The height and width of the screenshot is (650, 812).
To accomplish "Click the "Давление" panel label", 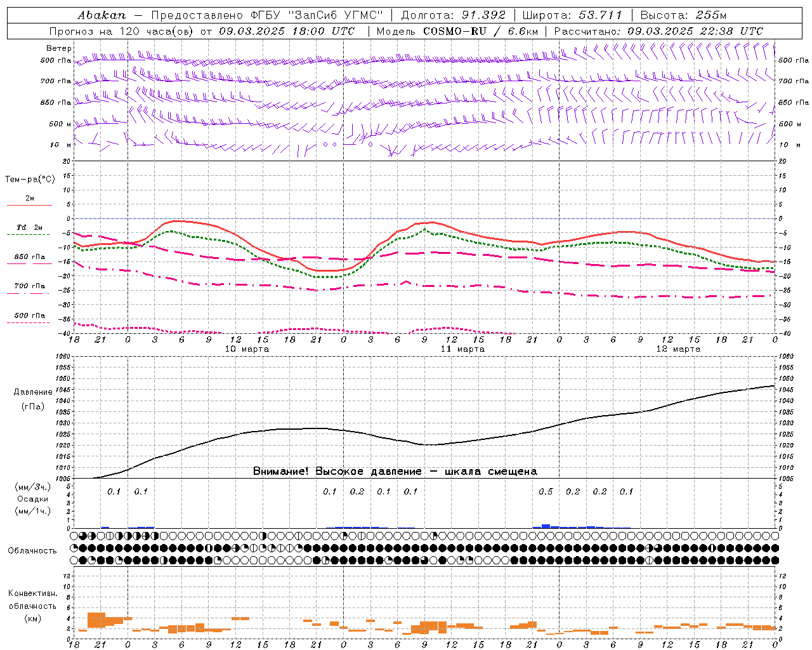I will (33, 392).
